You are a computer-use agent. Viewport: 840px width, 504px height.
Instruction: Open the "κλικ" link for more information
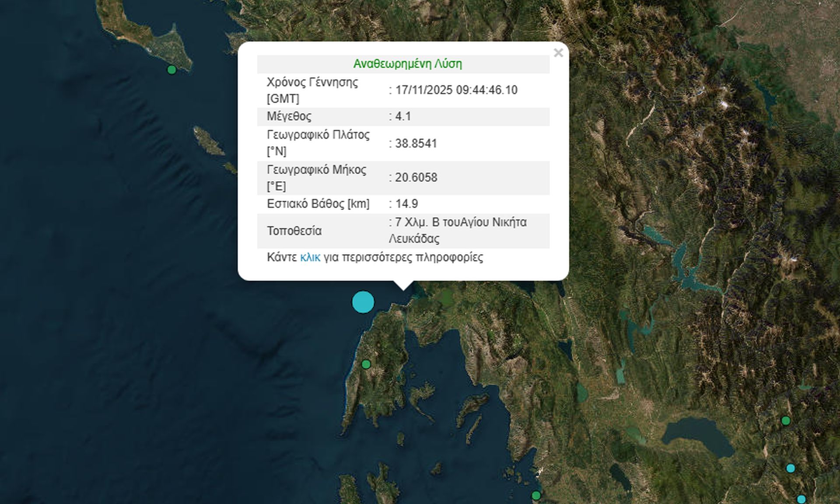310,257
